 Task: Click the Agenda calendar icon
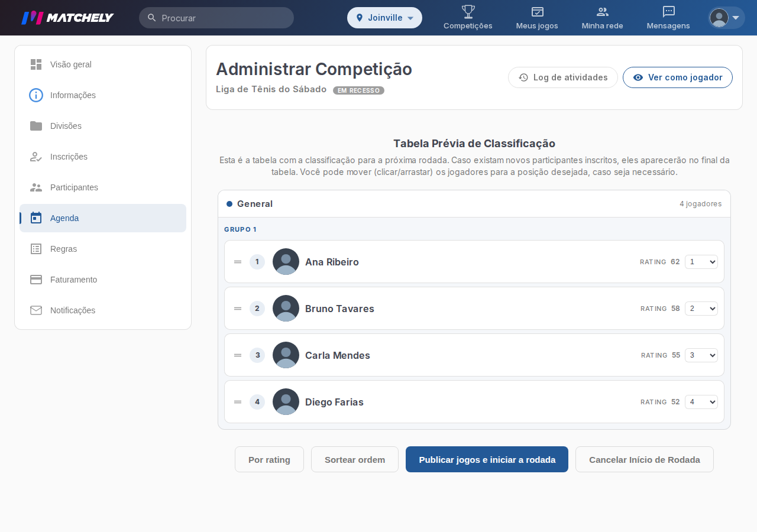click(36, 218)
